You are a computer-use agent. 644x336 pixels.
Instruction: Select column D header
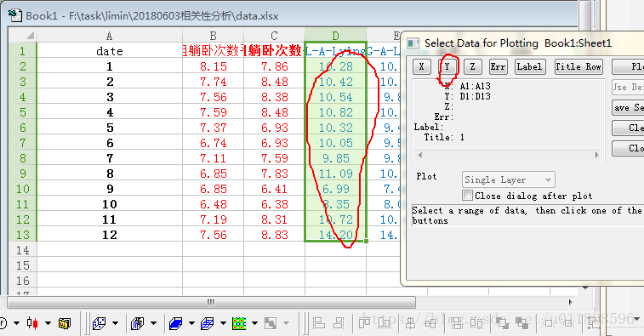coord(335,36)
